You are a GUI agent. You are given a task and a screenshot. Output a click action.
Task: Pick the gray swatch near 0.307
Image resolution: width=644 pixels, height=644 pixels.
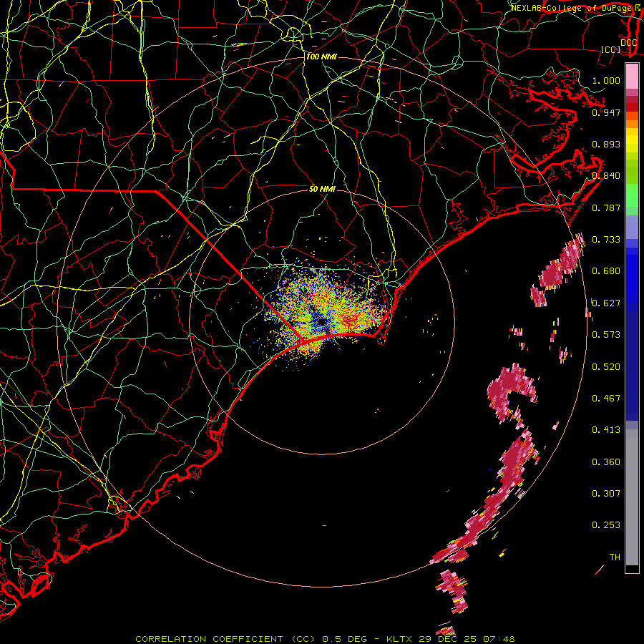(632, 497)
